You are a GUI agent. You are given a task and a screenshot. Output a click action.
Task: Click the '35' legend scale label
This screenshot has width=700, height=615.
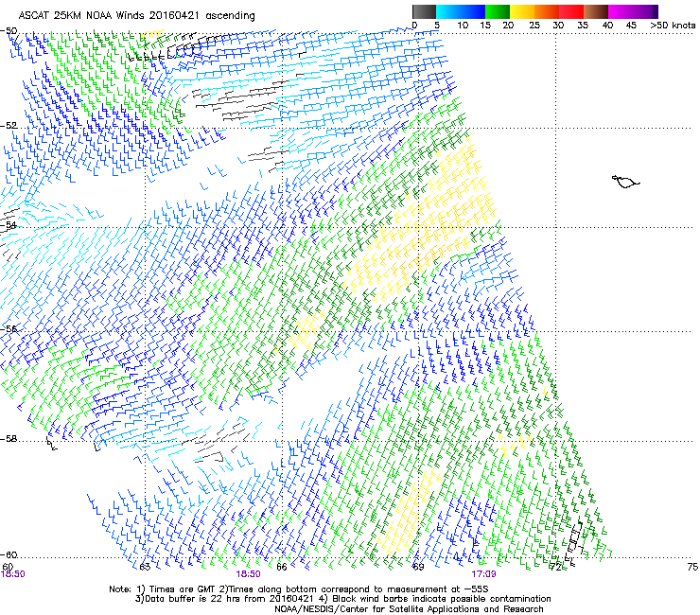(583, 25)
